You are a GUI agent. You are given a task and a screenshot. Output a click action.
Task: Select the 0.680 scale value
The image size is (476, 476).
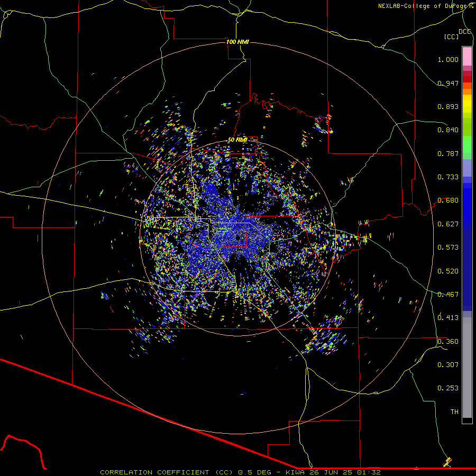448,200
